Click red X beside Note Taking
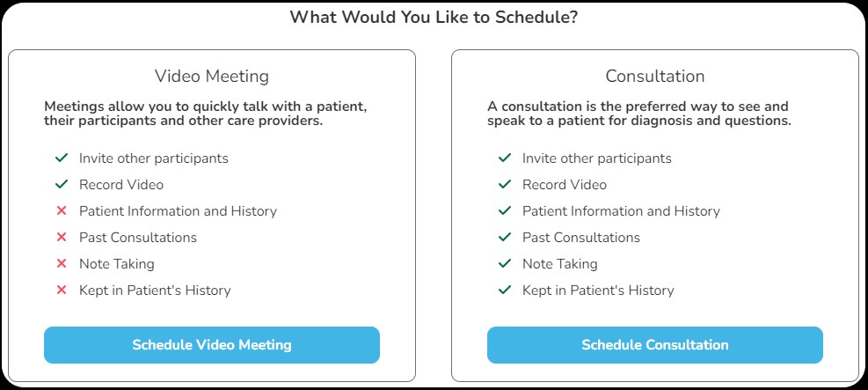Viewport: 868px width, 390px height. pos(62,264)
